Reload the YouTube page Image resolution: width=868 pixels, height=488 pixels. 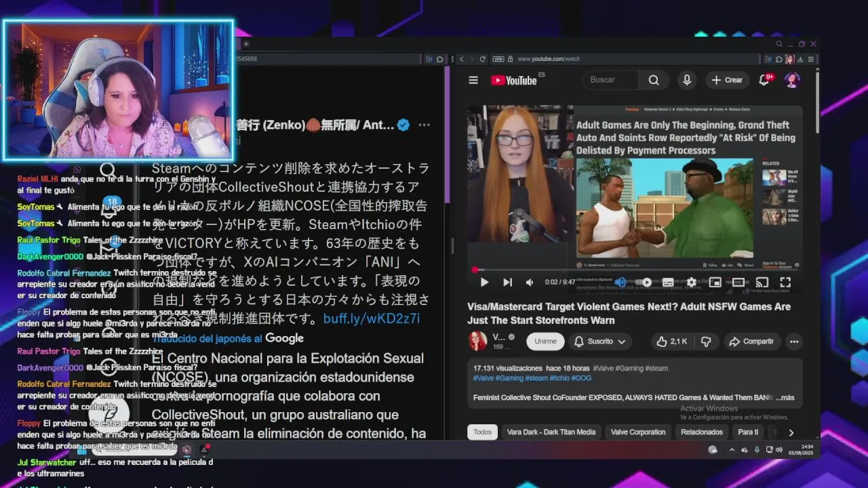coord(482,59)
